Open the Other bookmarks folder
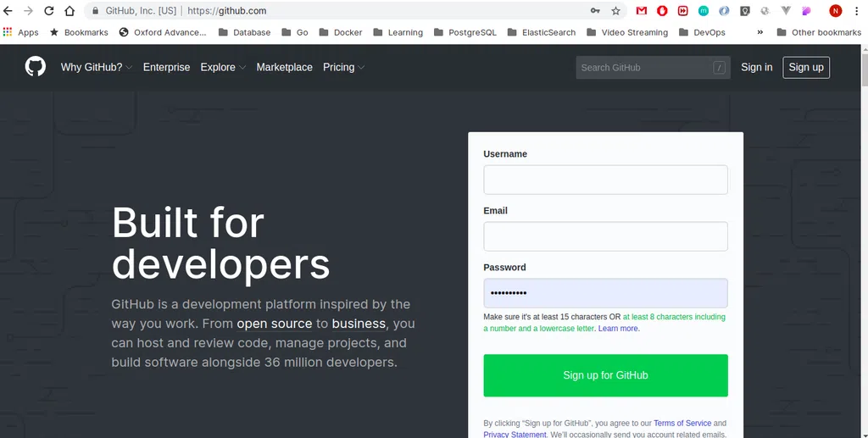The image size is (868, 438). pos(820,32)
